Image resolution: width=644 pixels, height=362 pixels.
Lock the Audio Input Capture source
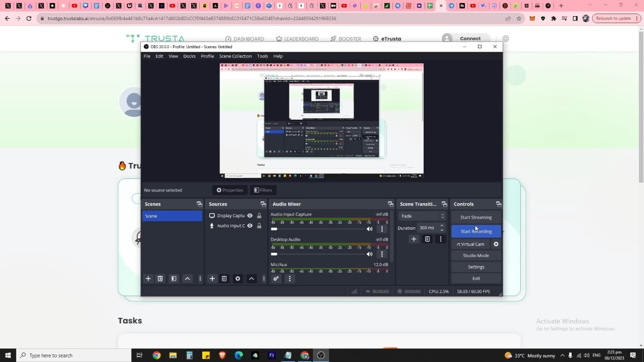259,226
